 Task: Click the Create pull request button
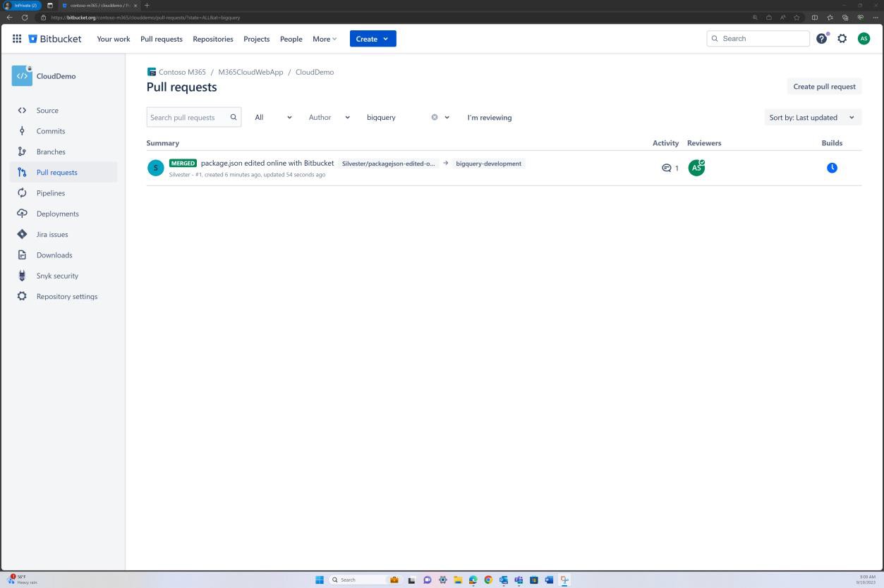824,86
